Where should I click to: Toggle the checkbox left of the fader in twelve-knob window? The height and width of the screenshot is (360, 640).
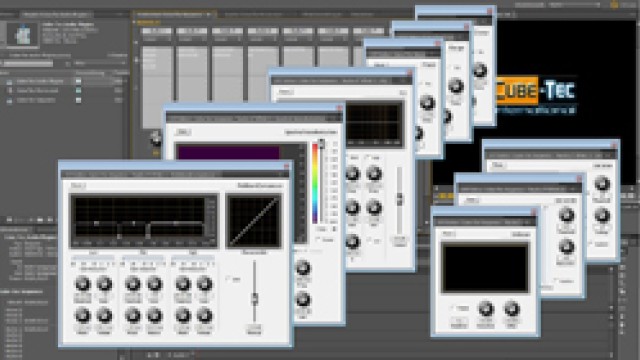coord(228,279)
